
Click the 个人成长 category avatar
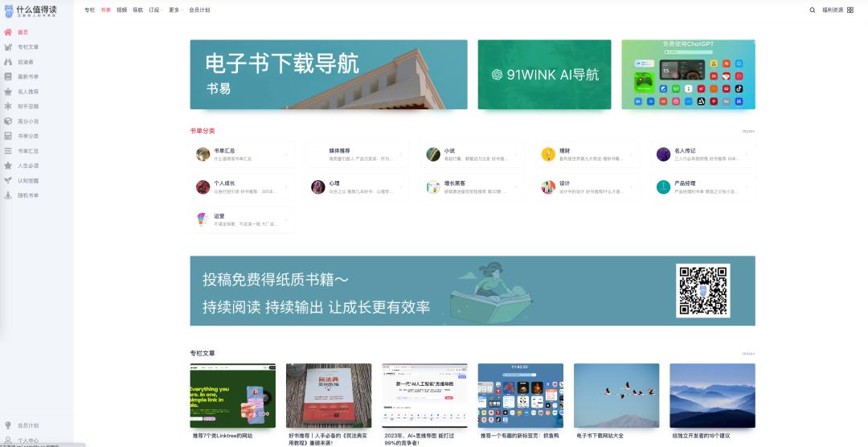pyautogui.click(x=203, y=187)
